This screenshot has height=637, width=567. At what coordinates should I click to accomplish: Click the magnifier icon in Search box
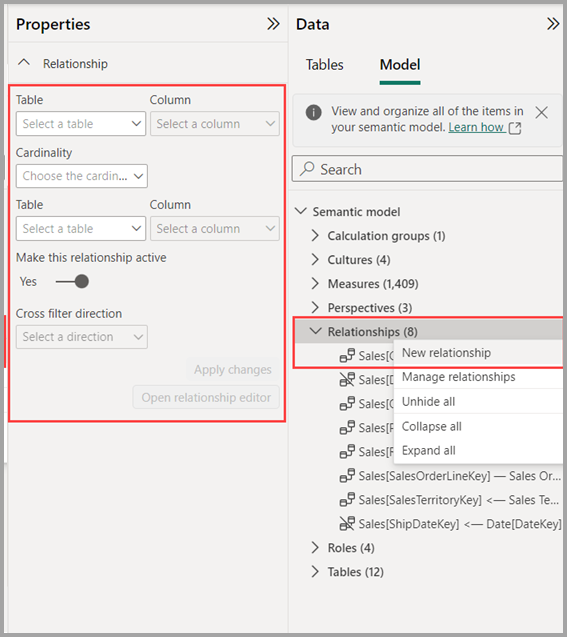tap(307, 169)
